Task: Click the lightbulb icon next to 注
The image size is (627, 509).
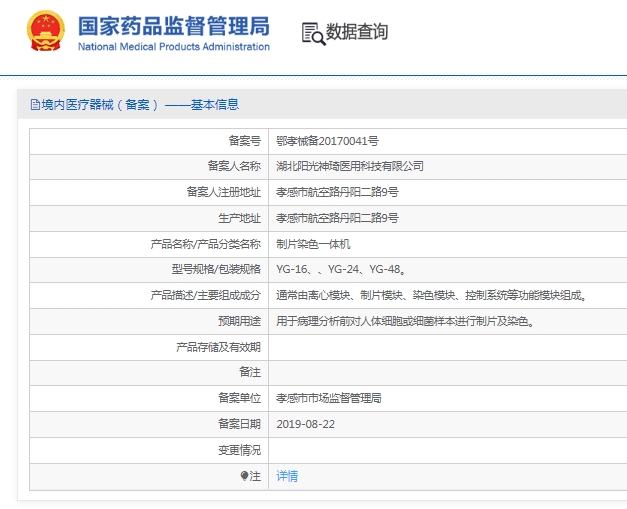Action: [244, 476]
